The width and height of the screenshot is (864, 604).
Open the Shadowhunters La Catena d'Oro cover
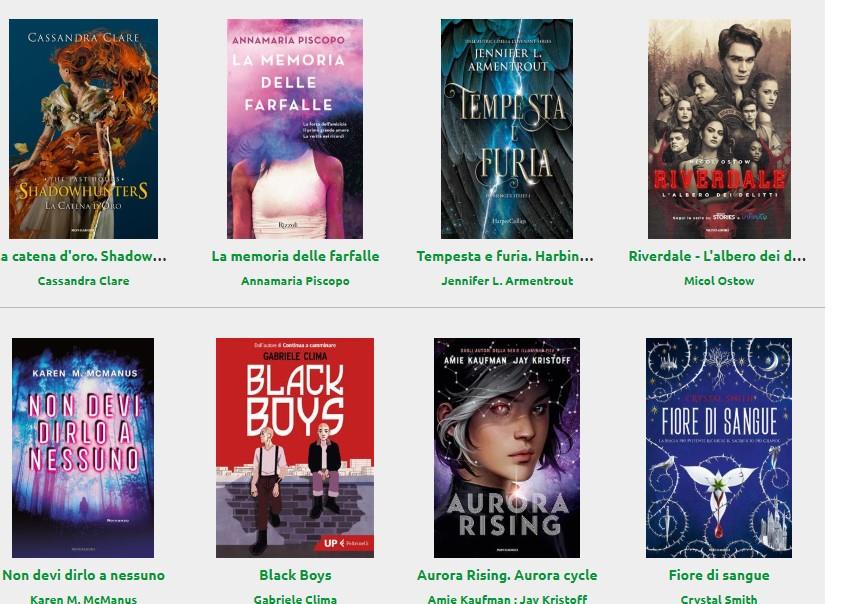point(83,129)
